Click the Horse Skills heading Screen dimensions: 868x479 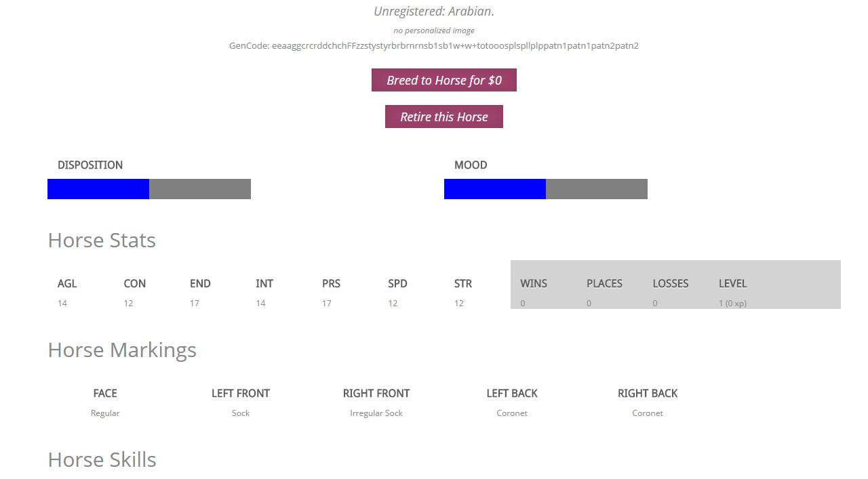coord(102,460)
